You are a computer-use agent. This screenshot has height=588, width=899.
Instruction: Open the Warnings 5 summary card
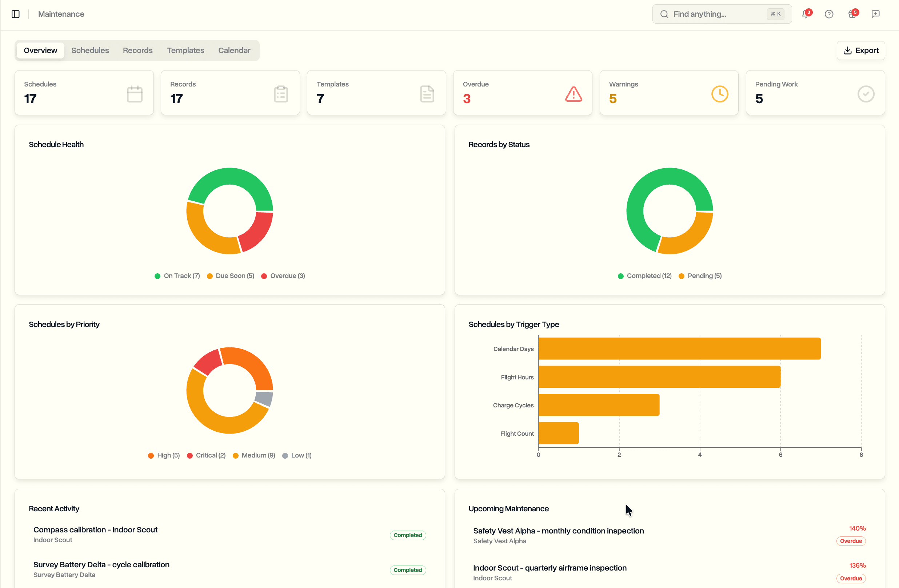[x=668, y=92]
